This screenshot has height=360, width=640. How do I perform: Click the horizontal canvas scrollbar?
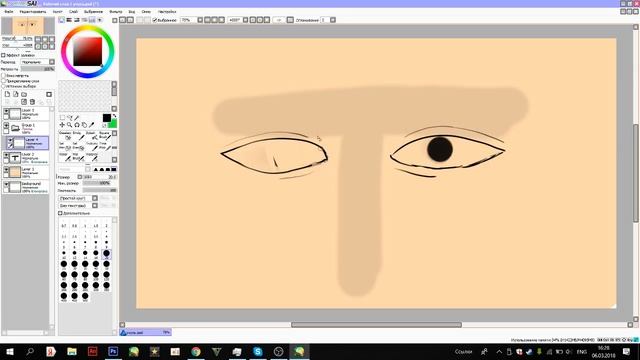click(x=376, y=325)
